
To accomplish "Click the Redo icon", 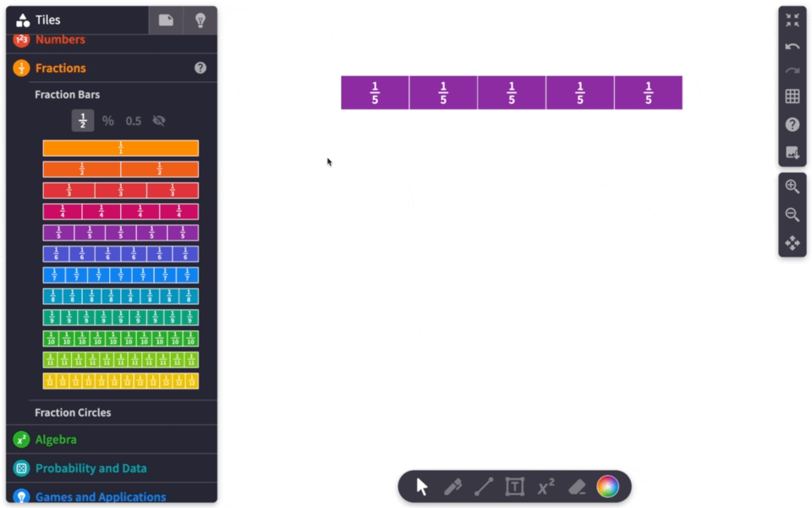I will pos(793,70).
